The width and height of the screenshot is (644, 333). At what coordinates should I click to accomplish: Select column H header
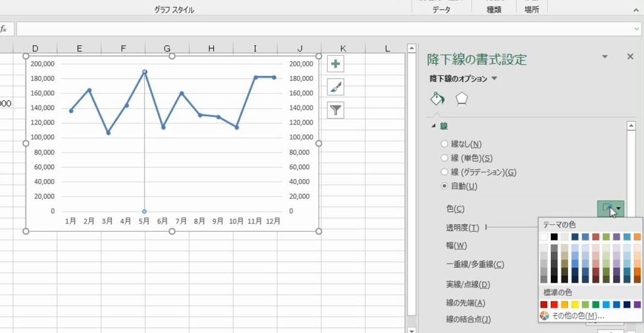(x=211, y=49)
